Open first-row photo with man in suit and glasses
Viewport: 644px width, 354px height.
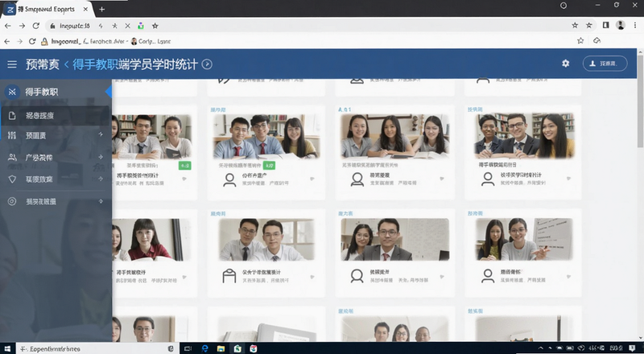[x=525, y=136]
